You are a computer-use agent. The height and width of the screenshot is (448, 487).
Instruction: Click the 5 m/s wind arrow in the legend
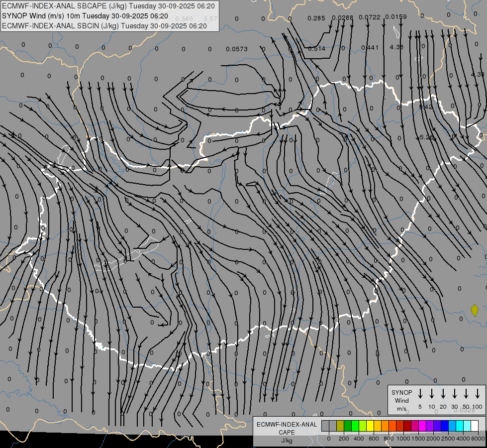(420, 394)
